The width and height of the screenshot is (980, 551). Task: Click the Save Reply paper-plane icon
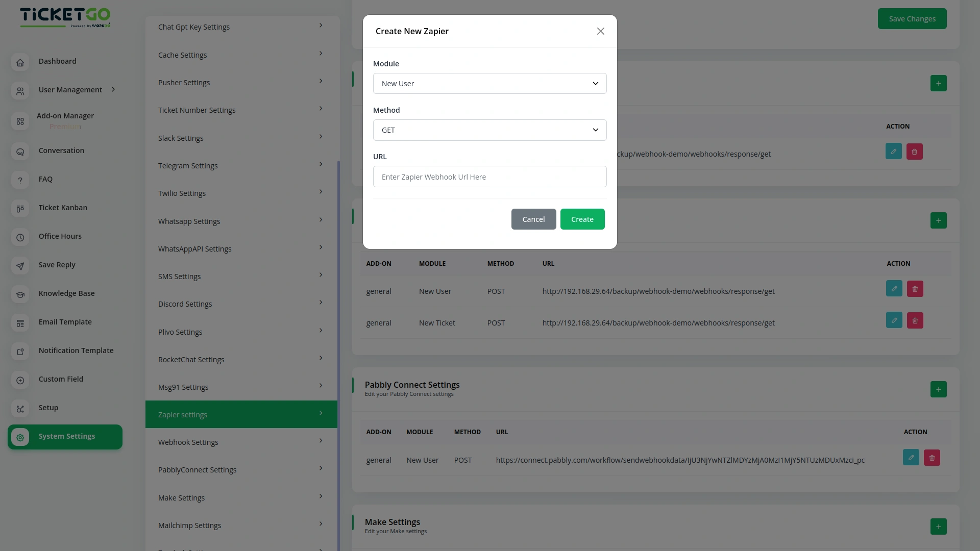tap(20, 266)
